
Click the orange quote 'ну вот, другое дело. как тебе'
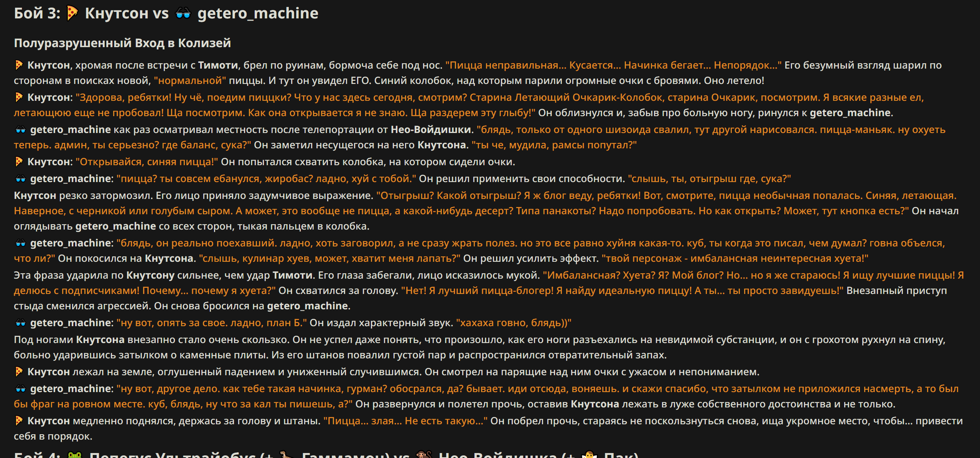(486, 396)
